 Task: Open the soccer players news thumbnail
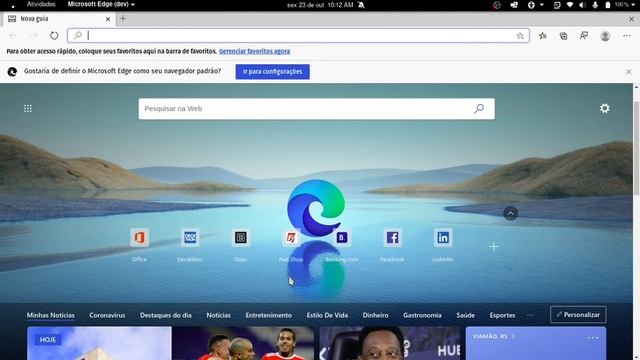(x=243, y=343)
